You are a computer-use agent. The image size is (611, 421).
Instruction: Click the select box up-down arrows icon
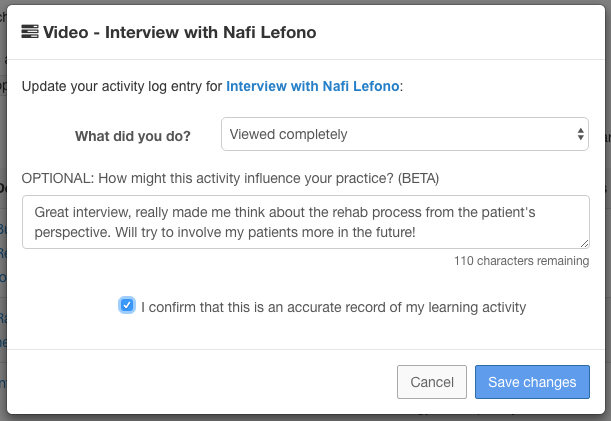[x=581, y=134]
